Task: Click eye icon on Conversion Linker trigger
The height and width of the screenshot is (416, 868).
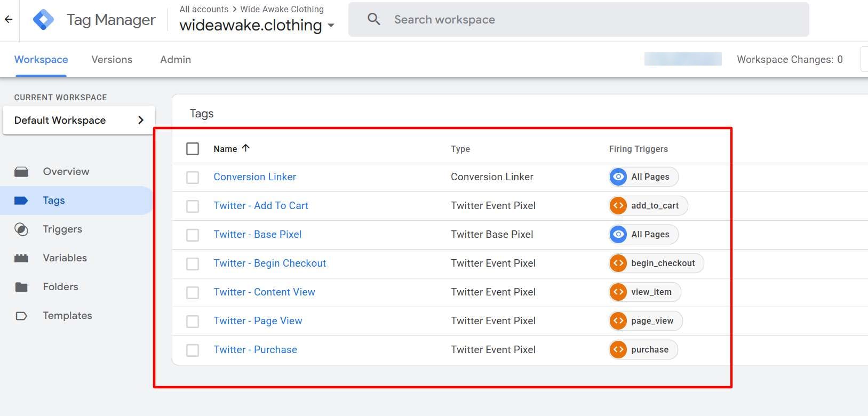Action: click(x=618, y=177)
